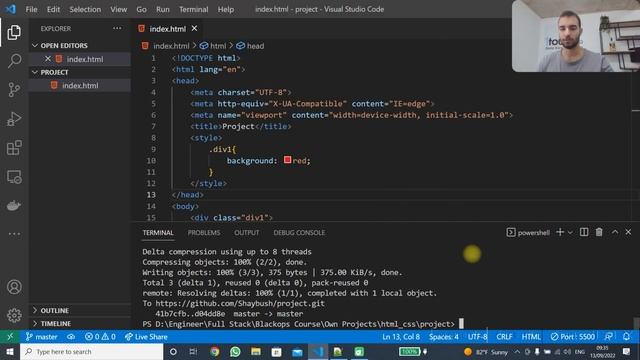
Task: Open the Help menu
Action: tap(226, 9)
